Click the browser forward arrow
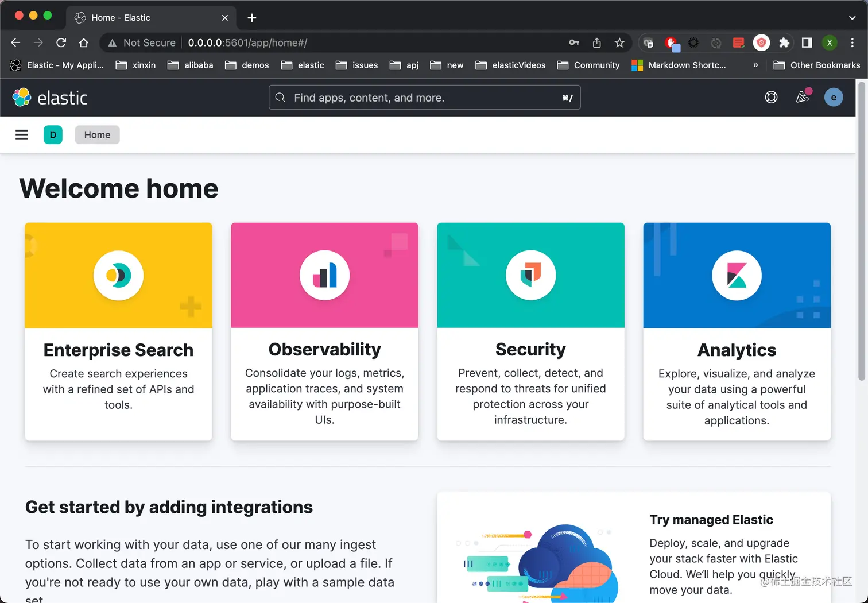 pyautogui.click(x=38, y=42)
